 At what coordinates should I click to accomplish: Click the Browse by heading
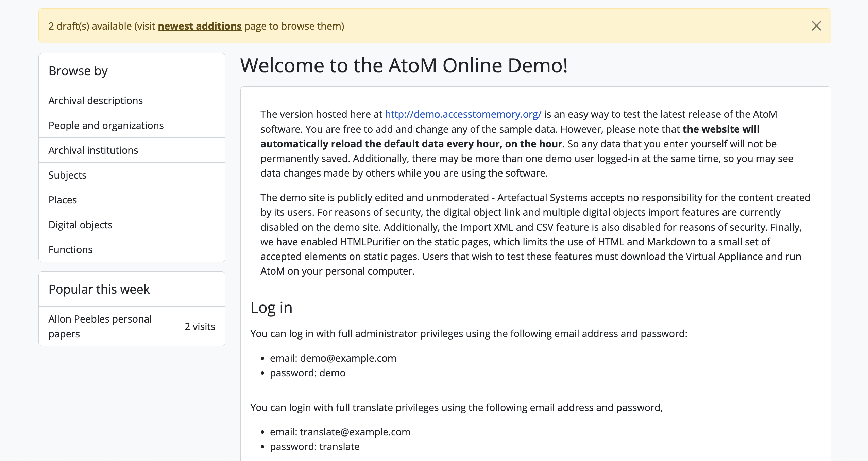tap(78, 71)
